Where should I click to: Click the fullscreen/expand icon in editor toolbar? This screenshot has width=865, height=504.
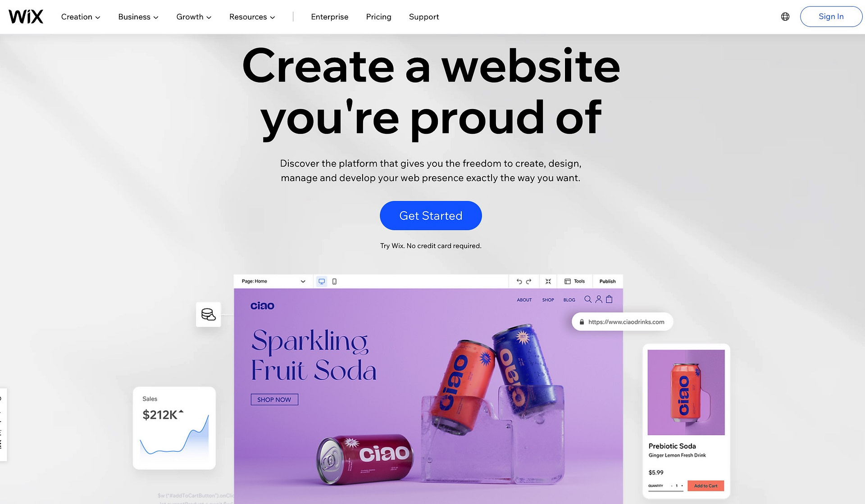(548, 281)
